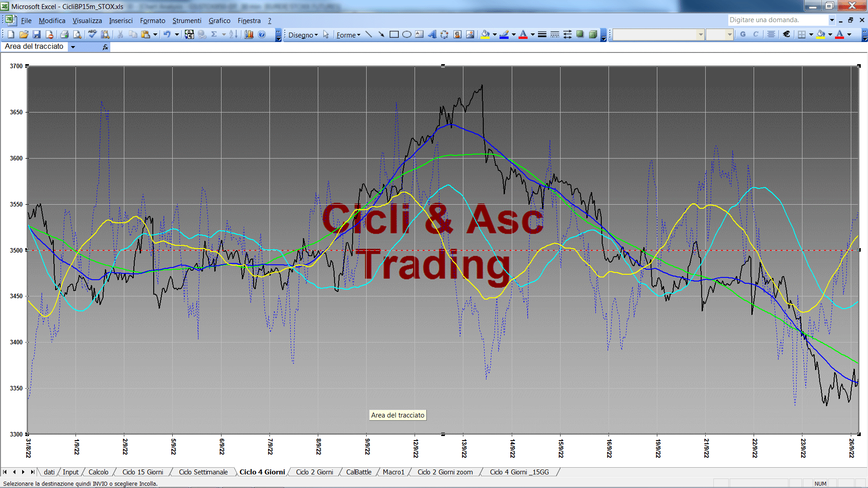
Task: Open the Grafico menu
Action: [219, 21]
